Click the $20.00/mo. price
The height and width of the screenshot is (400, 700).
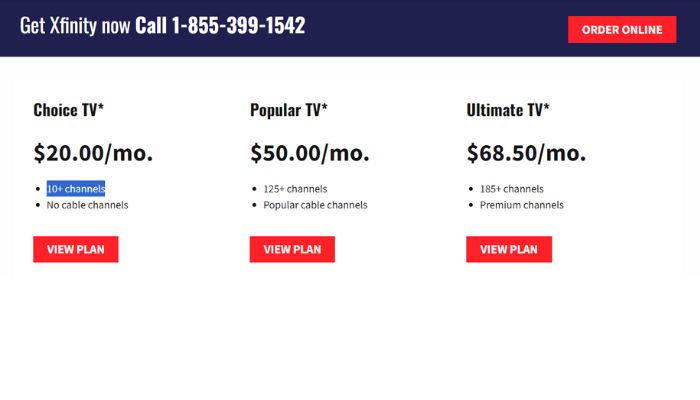click(x=93, y=153)
